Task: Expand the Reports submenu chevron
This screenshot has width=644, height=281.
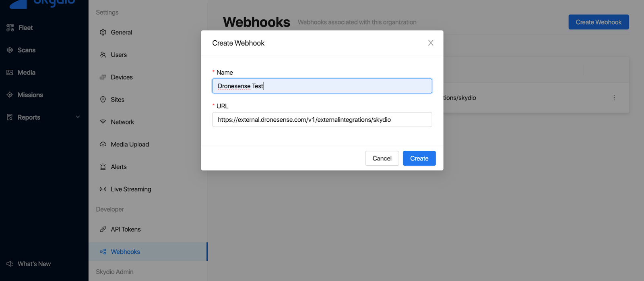Action: (78, 117)
